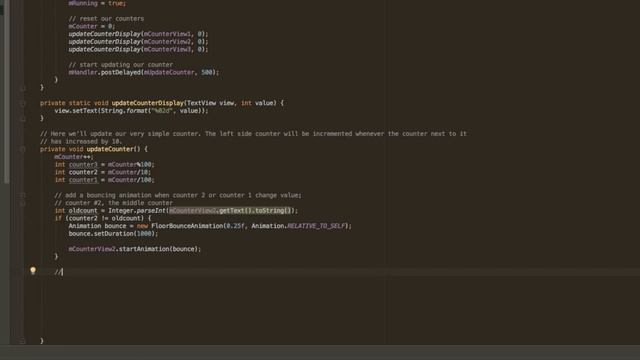
Task: Click 'oldcount' in its int declaration line
Action: pos(83,211)
